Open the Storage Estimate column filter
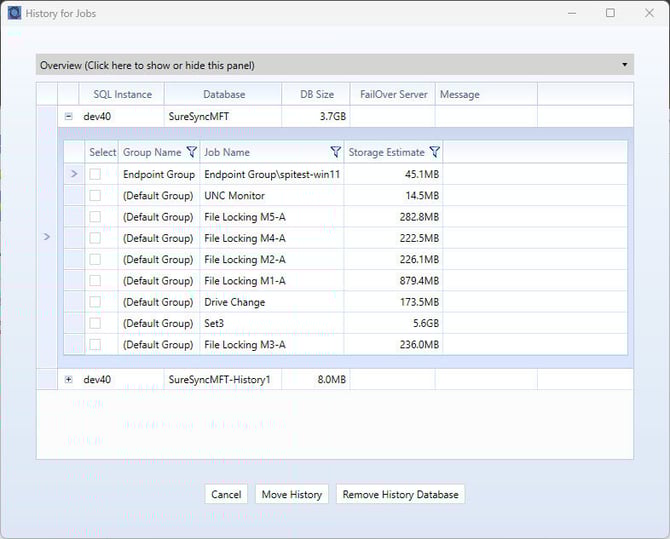The width and height of the screenshot is (670, 539). [x=434, y=152]
